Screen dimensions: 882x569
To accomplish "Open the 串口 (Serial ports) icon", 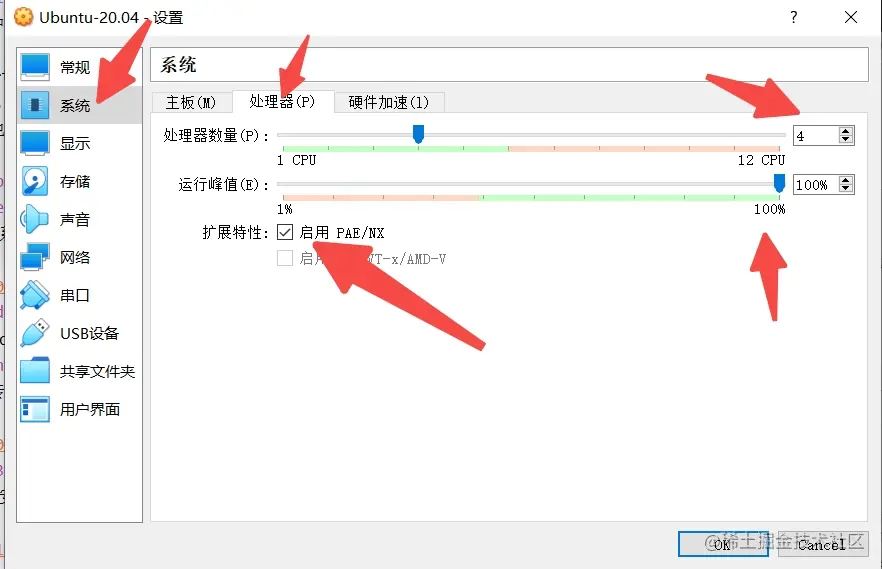I will pyautogui.click(x=35, y=295).
